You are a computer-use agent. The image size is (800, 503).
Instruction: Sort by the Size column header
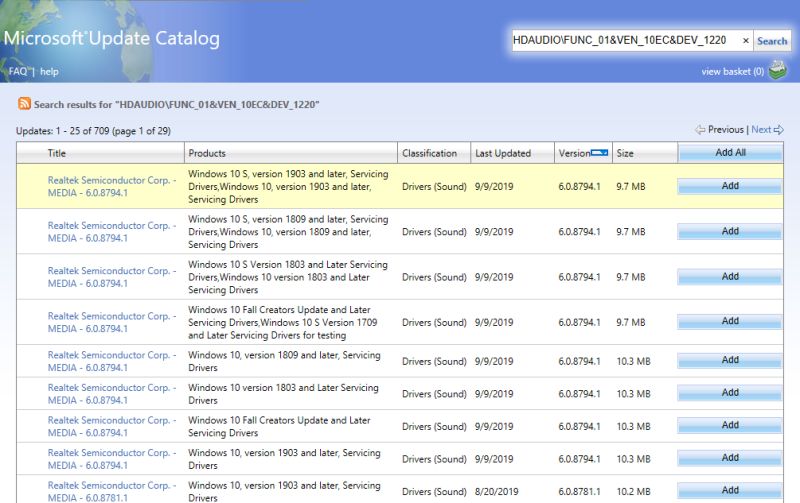coord(624,153)
